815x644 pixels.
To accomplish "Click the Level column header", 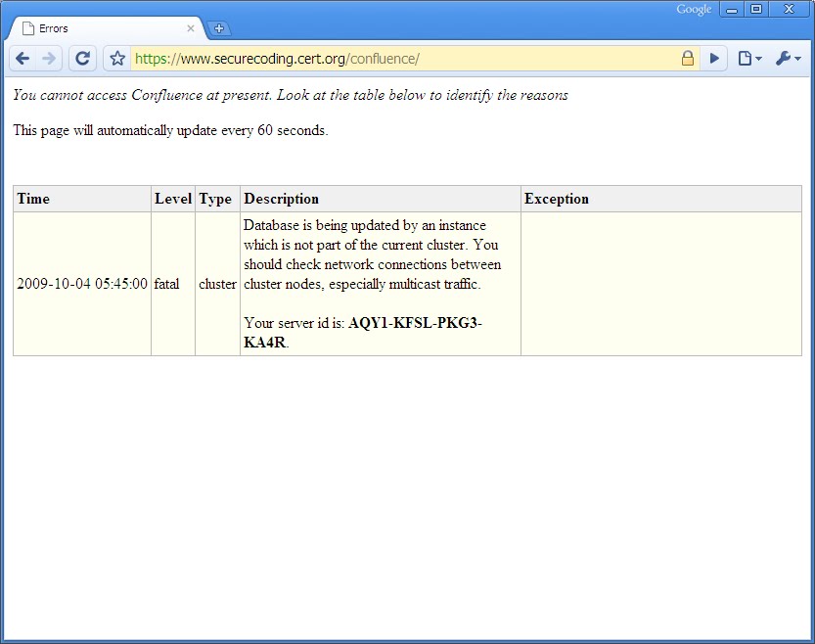I will click(173, 199).
